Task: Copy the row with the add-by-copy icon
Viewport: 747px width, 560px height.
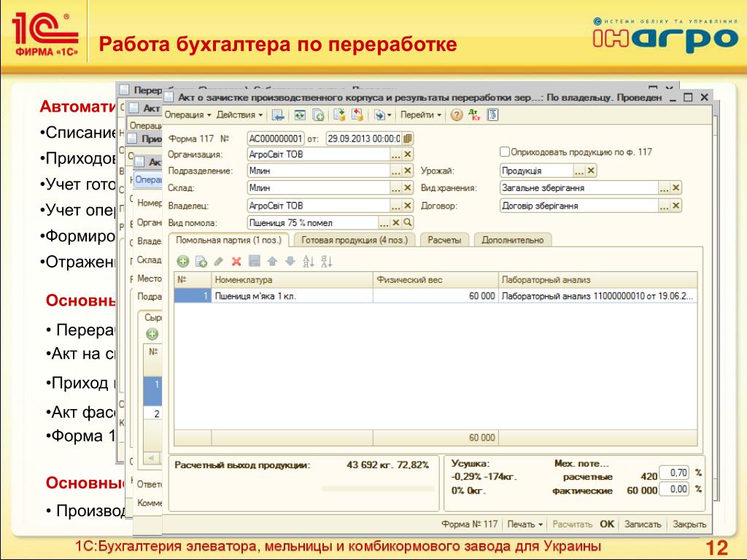Action: pyautogui.click(x=201, y=261)
